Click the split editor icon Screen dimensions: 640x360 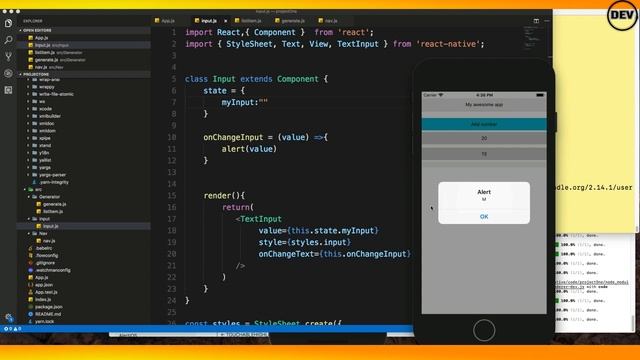536,21
